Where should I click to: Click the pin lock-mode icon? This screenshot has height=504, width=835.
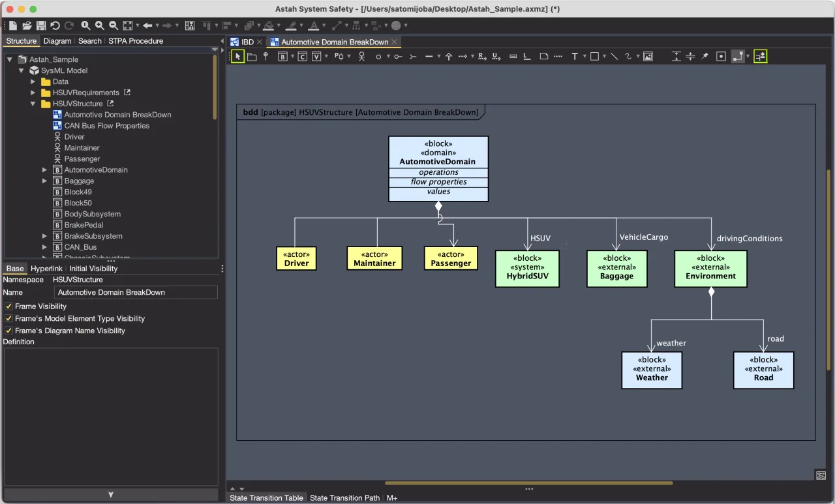[705, 57]
